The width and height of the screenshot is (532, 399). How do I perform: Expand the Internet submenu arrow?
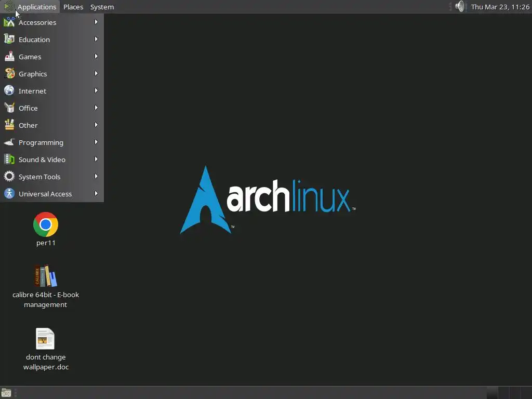pyautogui.click(x=96, y=90)
